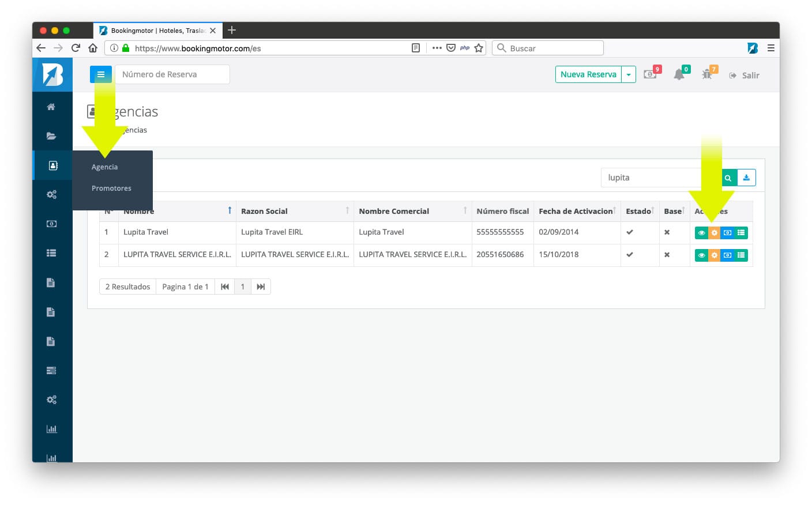Viewport: 812px width, 505px height.
Task: Open the home icon in sidebar
Action: [x=51, y=107]
